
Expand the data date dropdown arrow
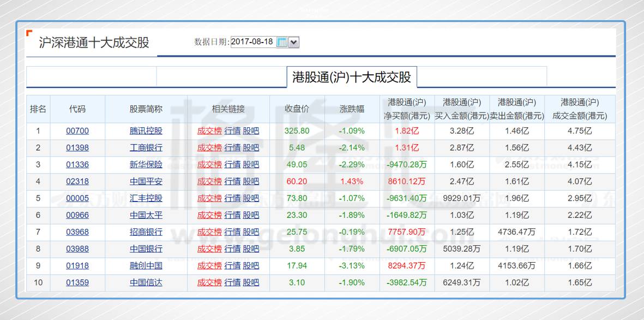pyautogui.click(x=294, y=42)
